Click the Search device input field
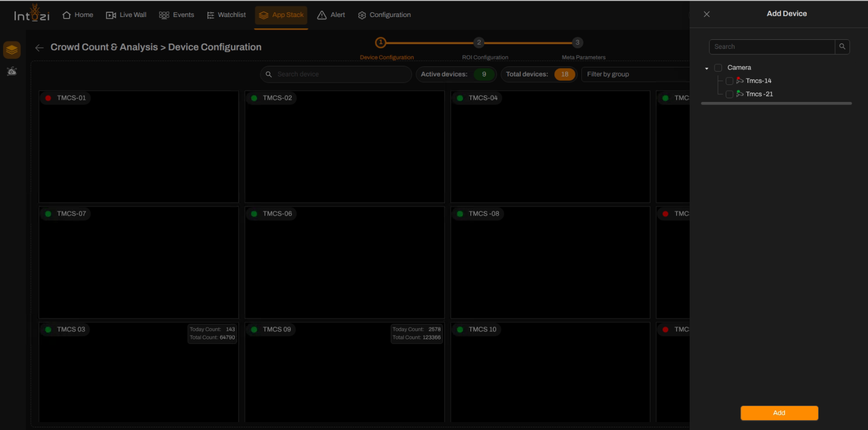Screen dimensions: 868x430 click(336, 74)
